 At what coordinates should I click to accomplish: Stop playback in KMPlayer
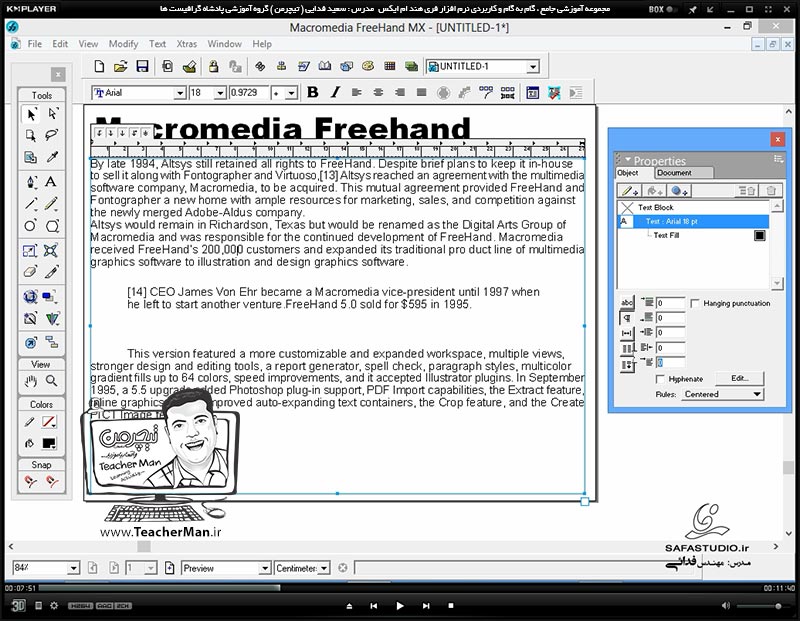pyautogui.click(x=451, y=606)
